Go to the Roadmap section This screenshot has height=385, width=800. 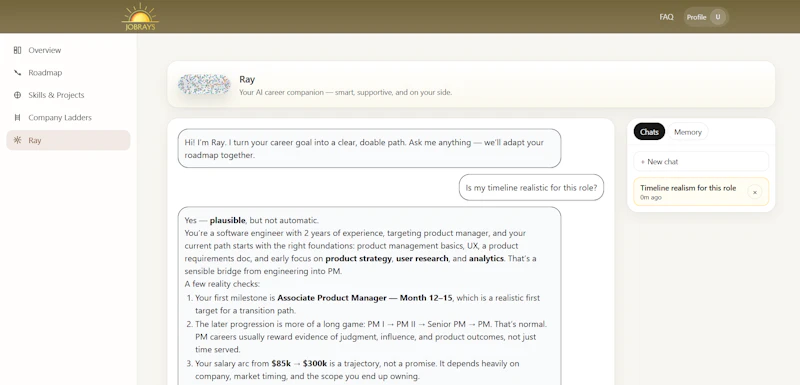(68, 72)
